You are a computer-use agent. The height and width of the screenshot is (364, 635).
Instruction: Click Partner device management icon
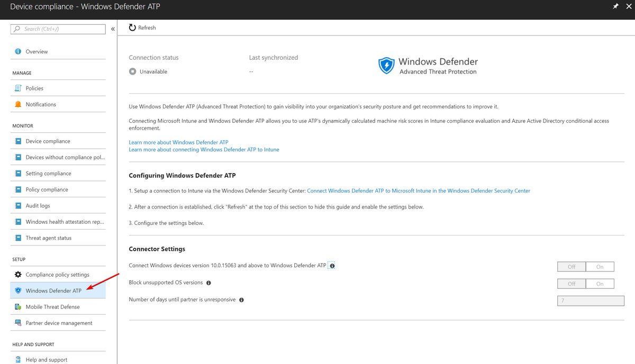[x=18, y=323]
